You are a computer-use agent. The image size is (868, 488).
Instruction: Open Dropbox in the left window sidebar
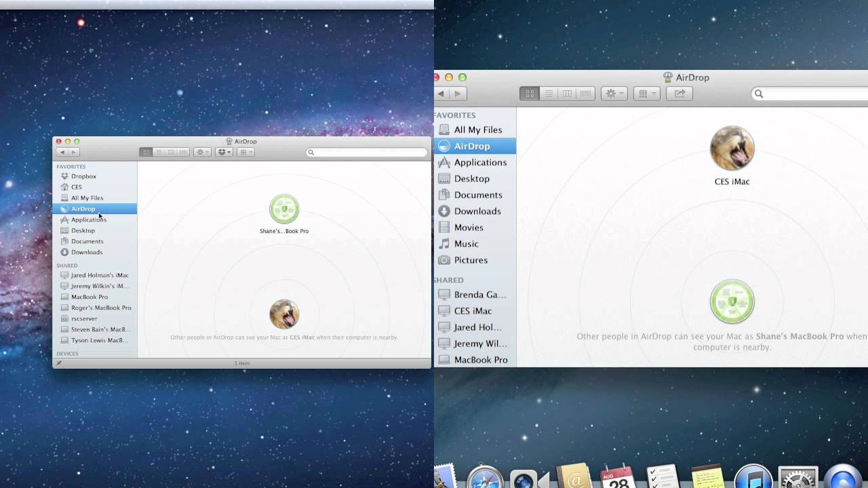click(x=95, y=176)
